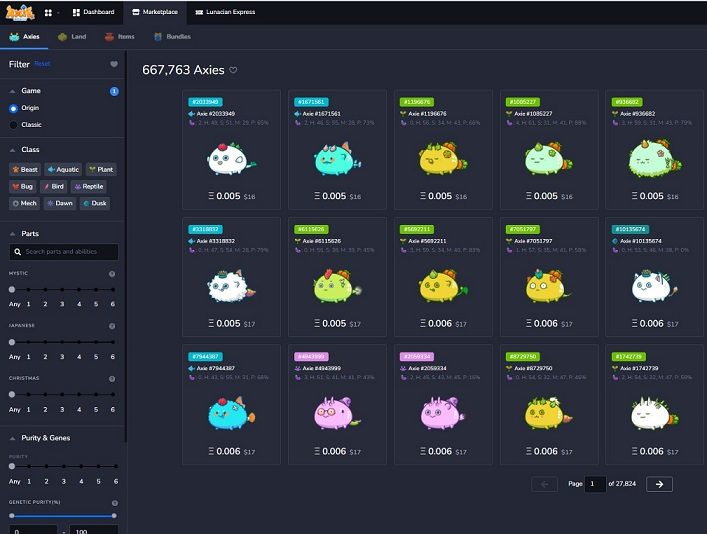Click the blue Game filter count badge

click(115, 92)
